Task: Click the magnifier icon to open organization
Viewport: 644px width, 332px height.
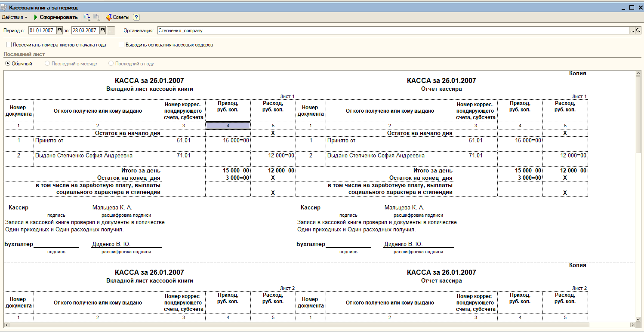Action: [638, 31]
